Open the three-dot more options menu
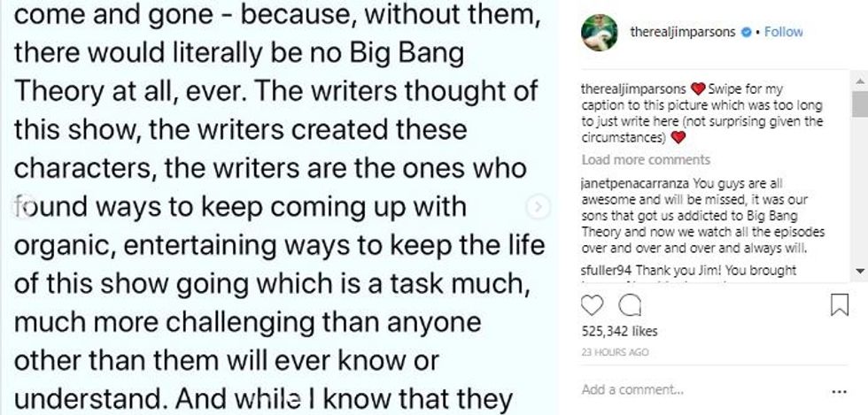The height and width of the screenshot is (415, 868). (840, 390)
